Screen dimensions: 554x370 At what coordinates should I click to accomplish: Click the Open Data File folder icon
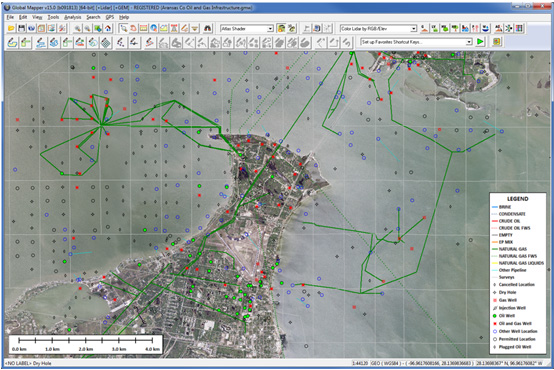coord(11,28)
